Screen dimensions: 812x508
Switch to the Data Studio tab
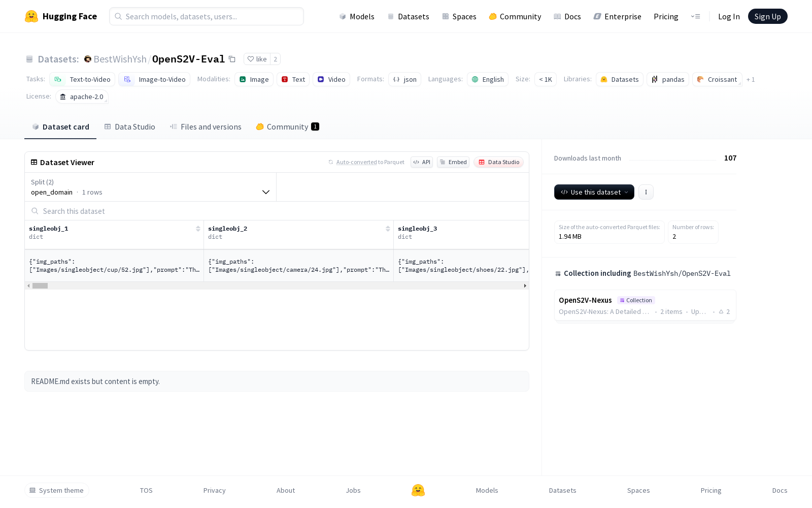129,126
